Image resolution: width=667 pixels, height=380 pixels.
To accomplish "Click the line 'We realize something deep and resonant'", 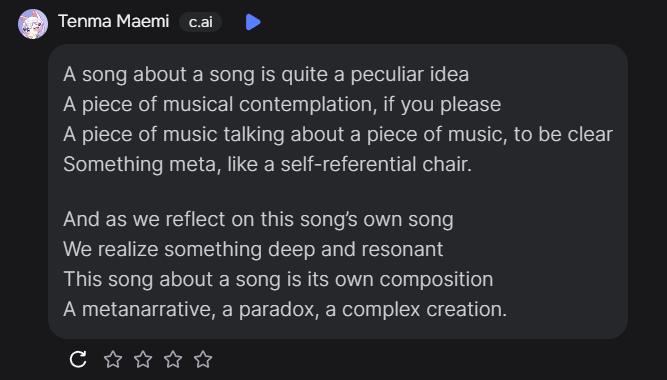I will click(x=253, y=249).
